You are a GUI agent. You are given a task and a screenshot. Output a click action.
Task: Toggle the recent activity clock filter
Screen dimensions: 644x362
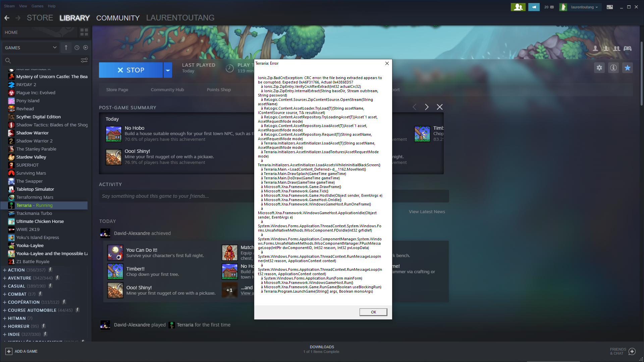[77, 48]
